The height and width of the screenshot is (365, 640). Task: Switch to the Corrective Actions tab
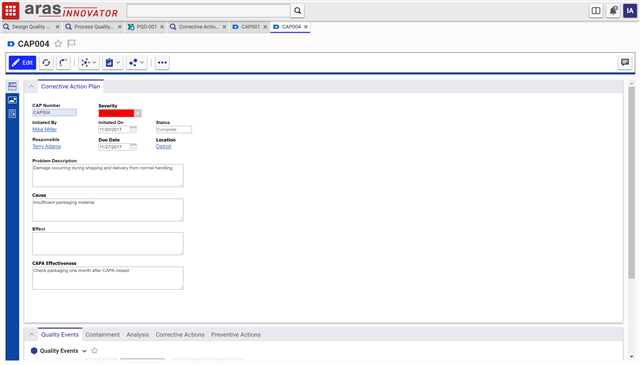tap(180, 334)
